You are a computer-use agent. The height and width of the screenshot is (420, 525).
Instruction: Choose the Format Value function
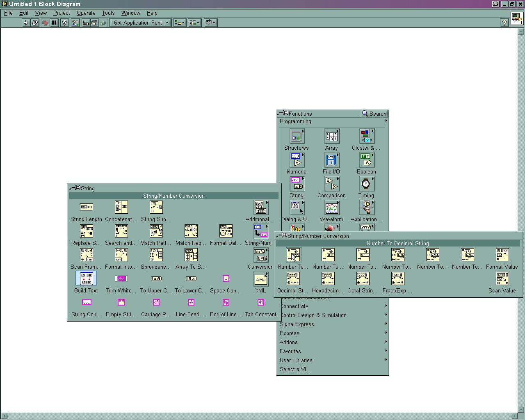pos(502,255)
